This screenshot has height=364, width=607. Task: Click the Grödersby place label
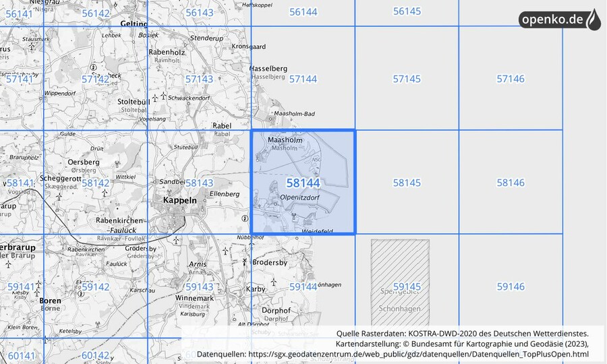point(140,248)
